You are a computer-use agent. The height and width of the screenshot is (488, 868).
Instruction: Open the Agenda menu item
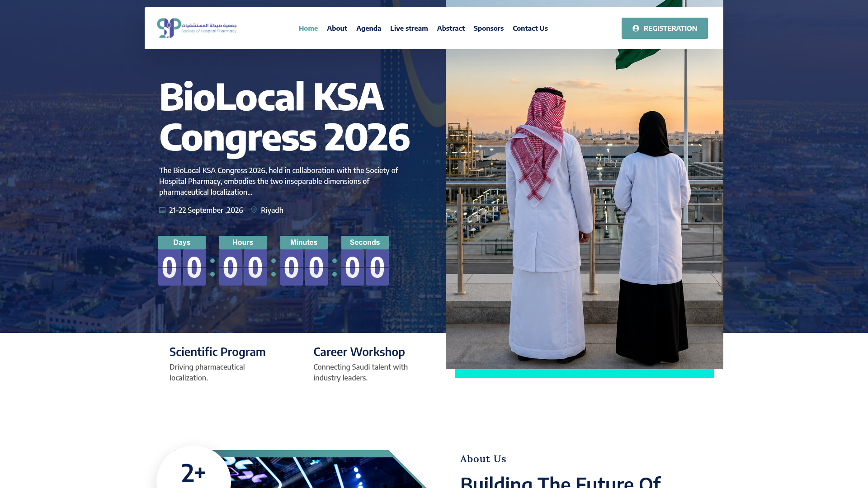coord(368,28)
